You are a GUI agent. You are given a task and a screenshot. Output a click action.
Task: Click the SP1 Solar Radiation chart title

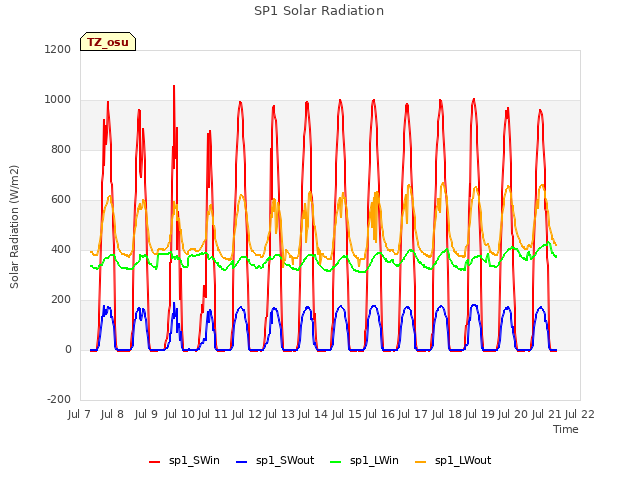click(x=319, y=11)
